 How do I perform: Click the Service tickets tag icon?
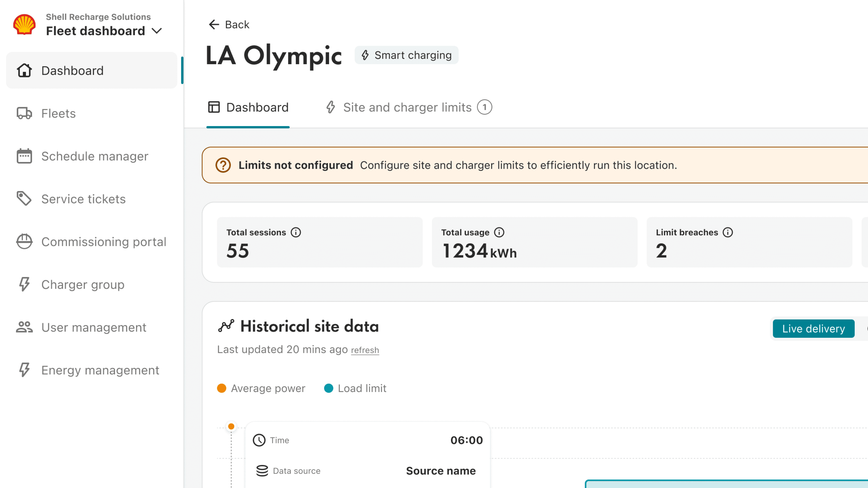coord(24,199)
